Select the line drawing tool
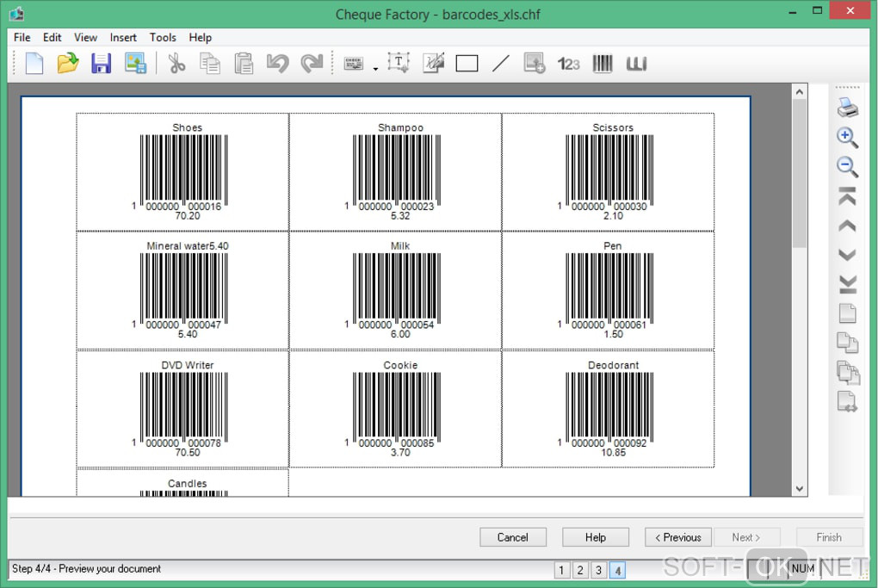Screen dimensions: 878x588 tap(501, 64)
